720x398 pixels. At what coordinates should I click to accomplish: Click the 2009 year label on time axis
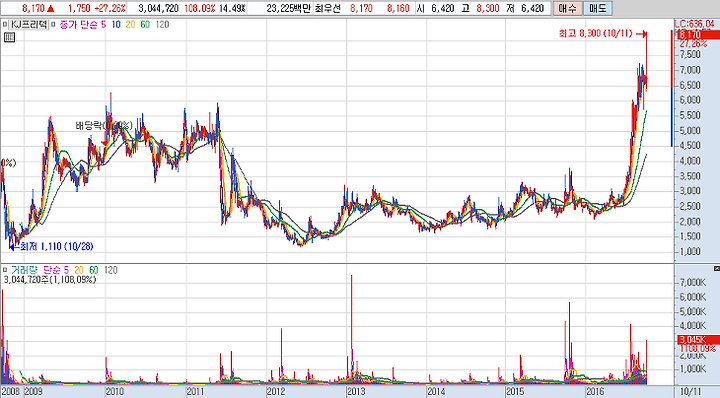(x=33, y=392)
